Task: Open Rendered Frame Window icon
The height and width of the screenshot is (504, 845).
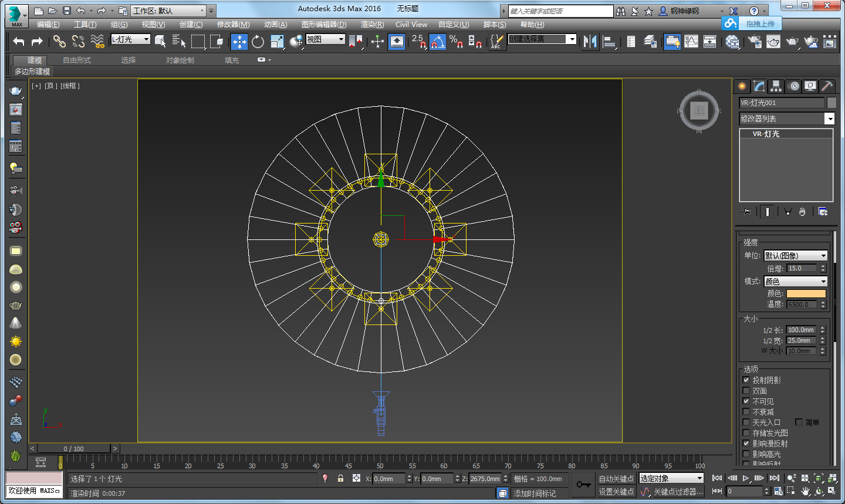Action: click(x=773, y=41)
